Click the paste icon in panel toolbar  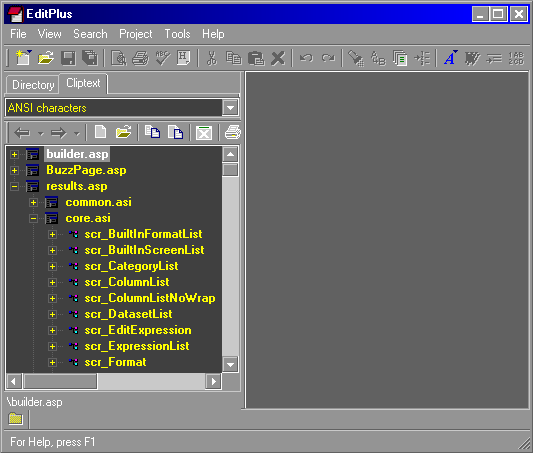coord(175,132)
